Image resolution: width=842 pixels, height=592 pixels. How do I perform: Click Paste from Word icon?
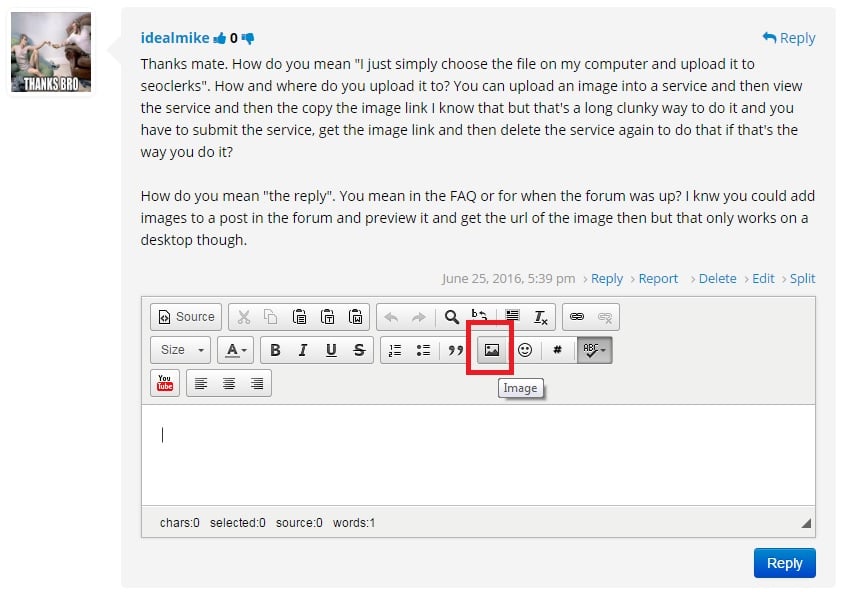tap(355, 317)
